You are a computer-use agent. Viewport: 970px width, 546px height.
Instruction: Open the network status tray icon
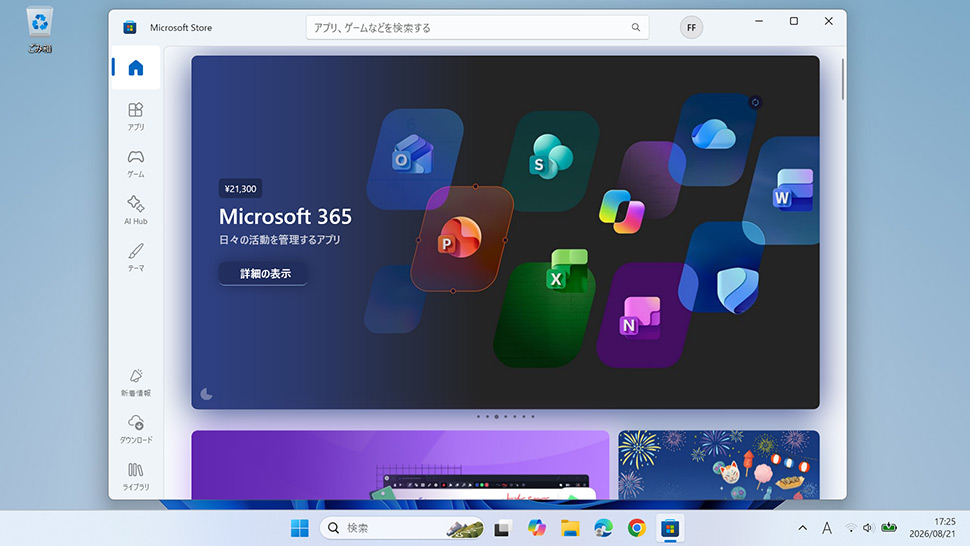click(851, 528)
